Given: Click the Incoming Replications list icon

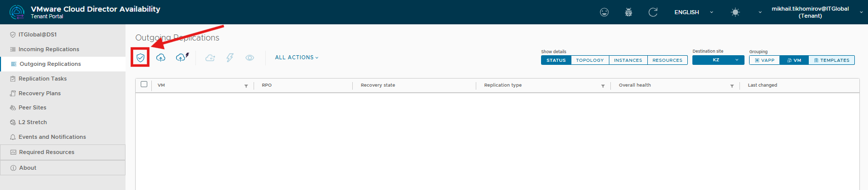Looking at the screenshot, I should pyautogui.click(x=13, y=49).
